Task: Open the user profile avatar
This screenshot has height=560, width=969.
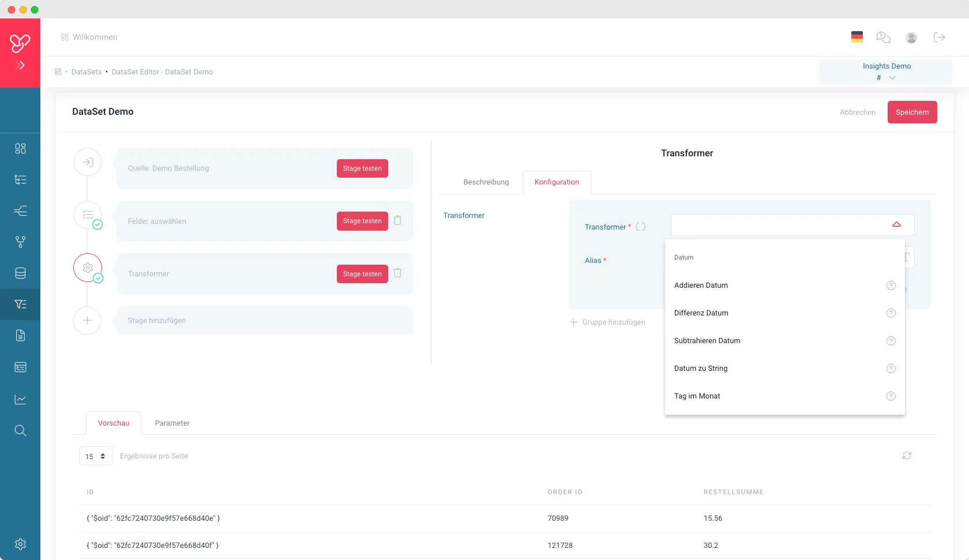Action: click(x=911, y=37)
